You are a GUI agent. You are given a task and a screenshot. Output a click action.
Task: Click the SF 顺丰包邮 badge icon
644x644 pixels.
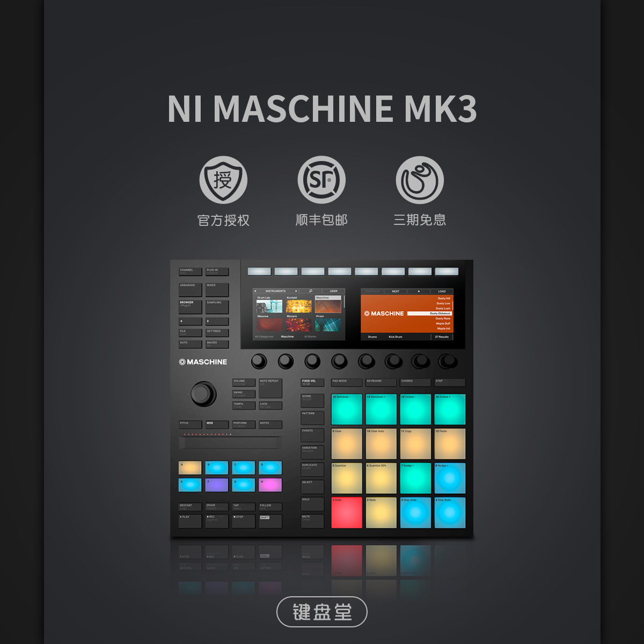[x=321, y=180]
